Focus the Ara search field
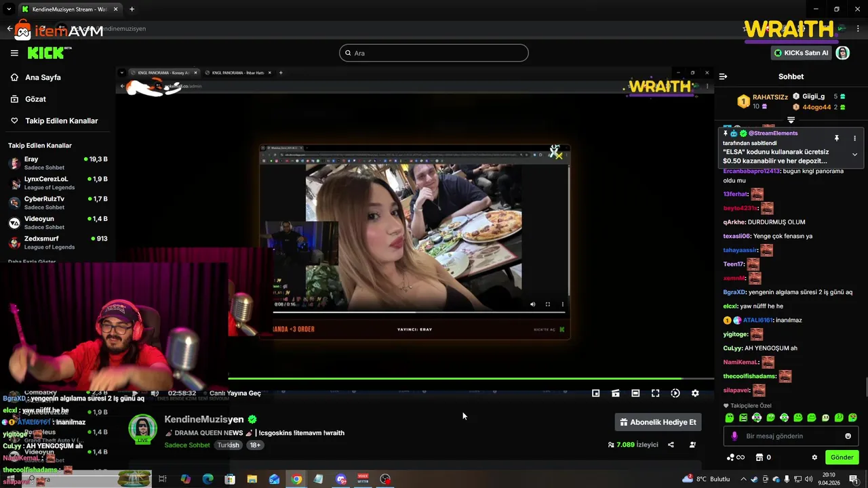This screenshot has width=868, height=488. point(433,53)
